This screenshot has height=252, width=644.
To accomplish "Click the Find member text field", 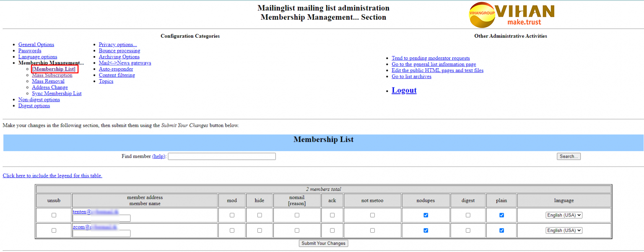I will coord(222,157).
